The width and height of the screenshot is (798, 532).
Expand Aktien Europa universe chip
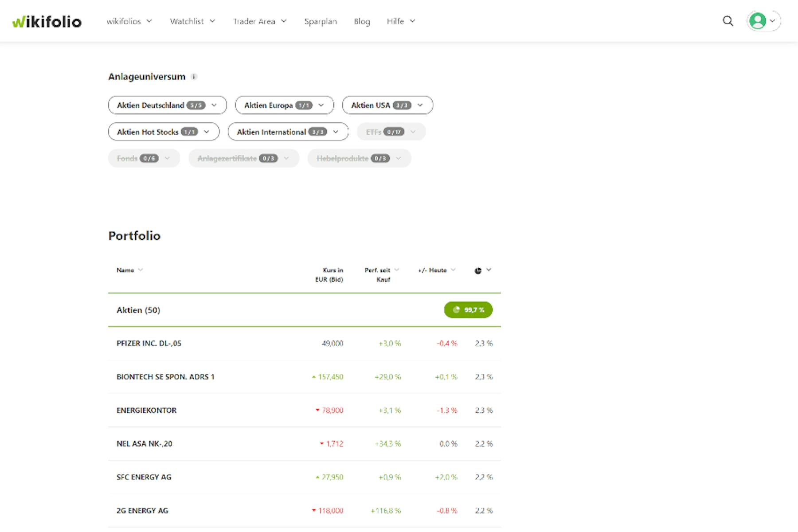(x=284, y=105)
